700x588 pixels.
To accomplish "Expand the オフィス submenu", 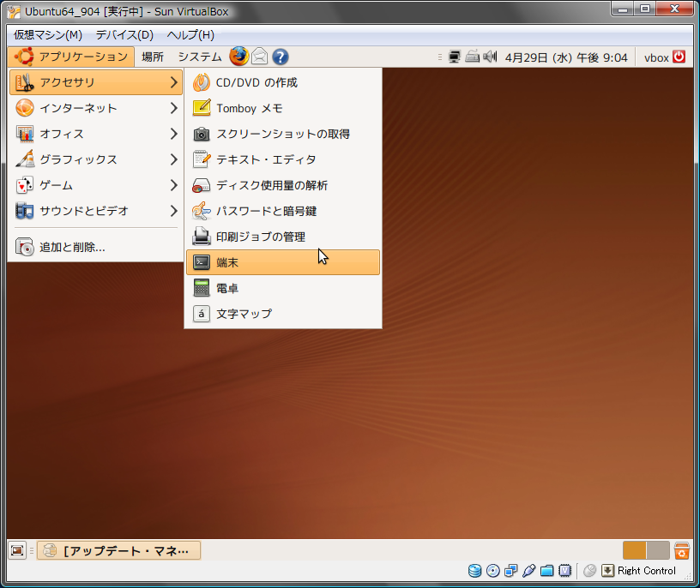I will (x=96, y=134).
